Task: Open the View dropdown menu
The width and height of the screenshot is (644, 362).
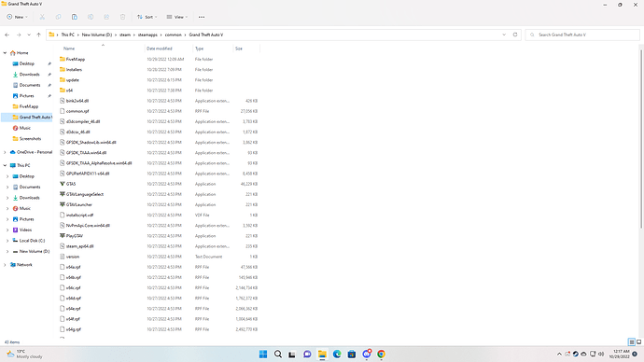Action: [x=177, y=17]
